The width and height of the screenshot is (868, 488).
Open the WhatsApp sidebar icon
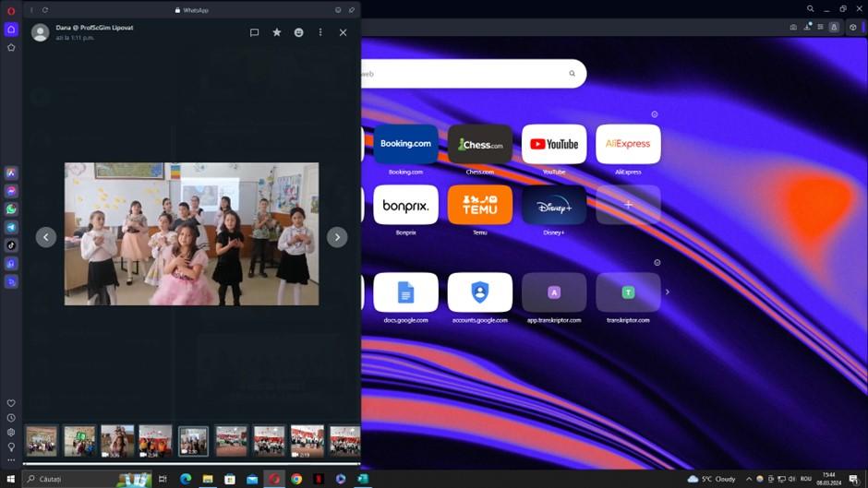coord(11,209)
